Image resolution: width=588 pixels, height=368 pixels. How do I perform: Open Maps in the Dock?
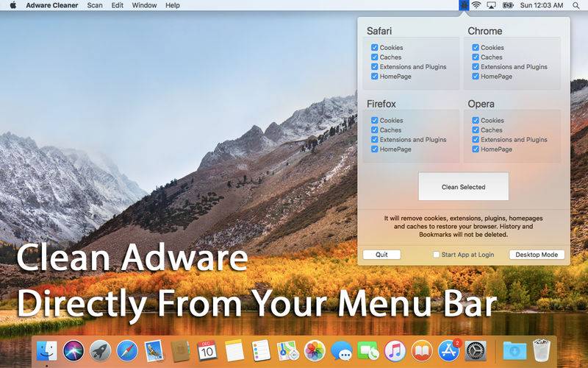click(288, 351)
